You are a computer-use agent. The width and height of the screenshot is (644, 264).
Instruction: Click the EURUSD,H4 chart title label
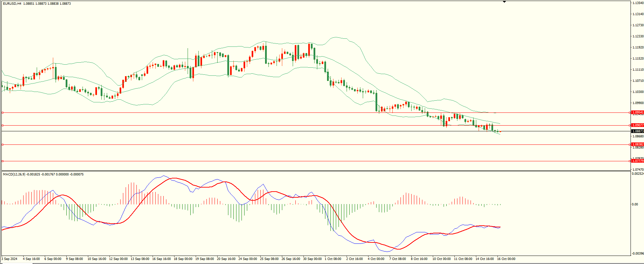coord(12,4)
